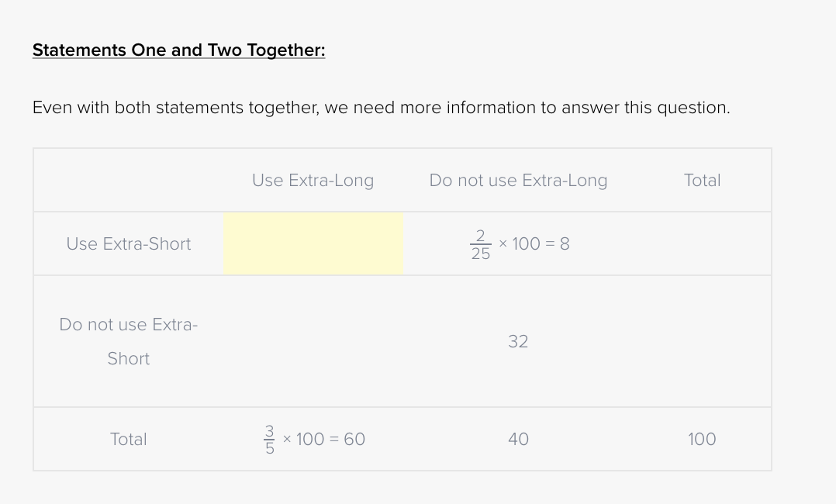
Task: Select the "Do not use Extra-Long" column header
Action: 518,181
